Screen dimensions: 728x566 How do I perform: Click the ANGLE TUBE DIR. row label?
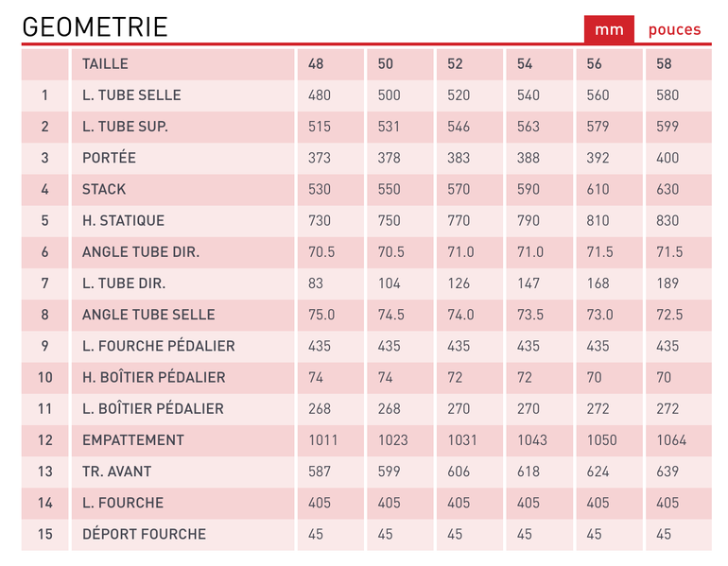(141, 252)
